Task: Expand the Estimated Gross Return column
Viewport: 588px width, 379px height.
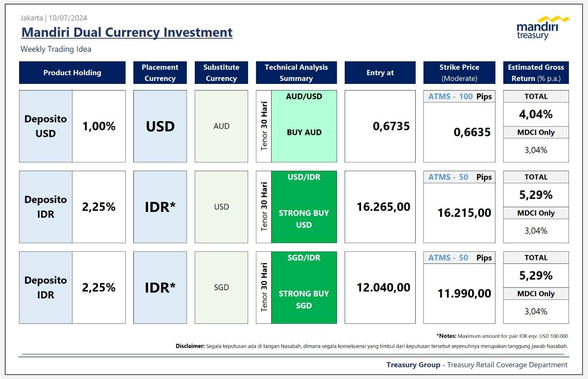Action: (x=535, y=72)
